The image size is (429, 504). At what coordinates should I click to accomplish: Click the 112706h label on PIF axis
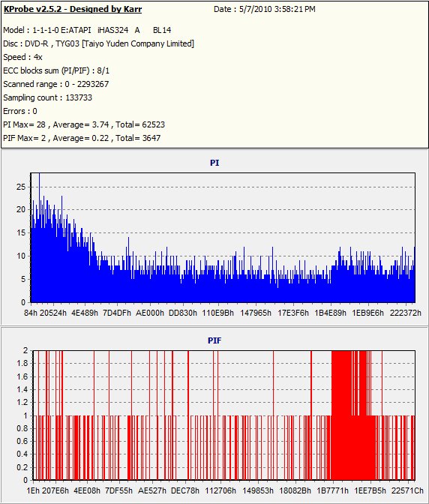coord(220,490)
